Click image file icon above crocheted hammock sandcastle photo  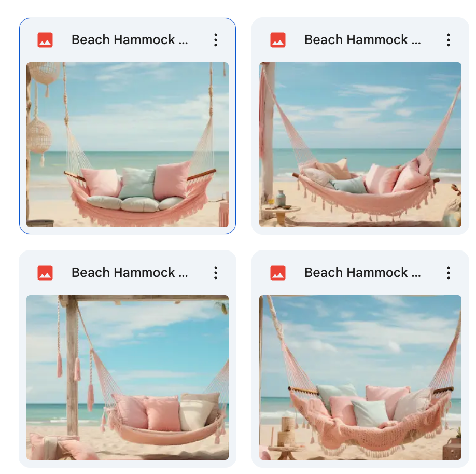pyautogui.click(x=278, y=273)
